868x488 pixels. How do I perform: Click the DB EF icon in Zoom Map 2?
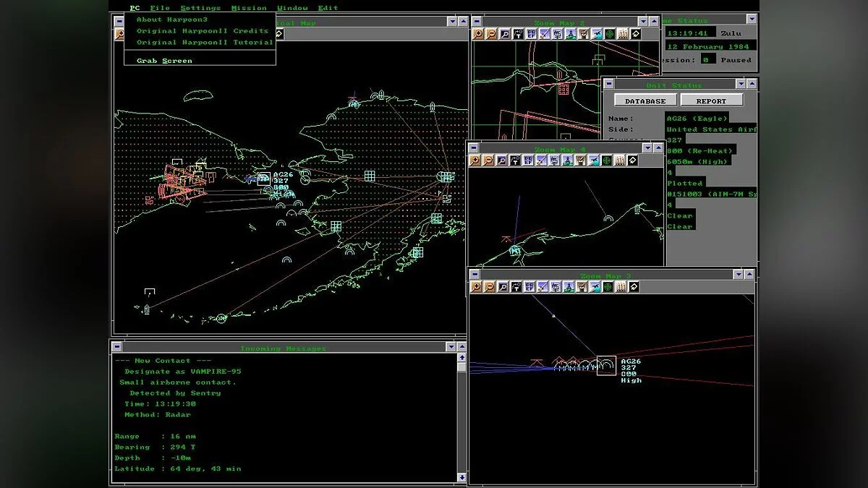pyautogui.click(x=531, y=34)
